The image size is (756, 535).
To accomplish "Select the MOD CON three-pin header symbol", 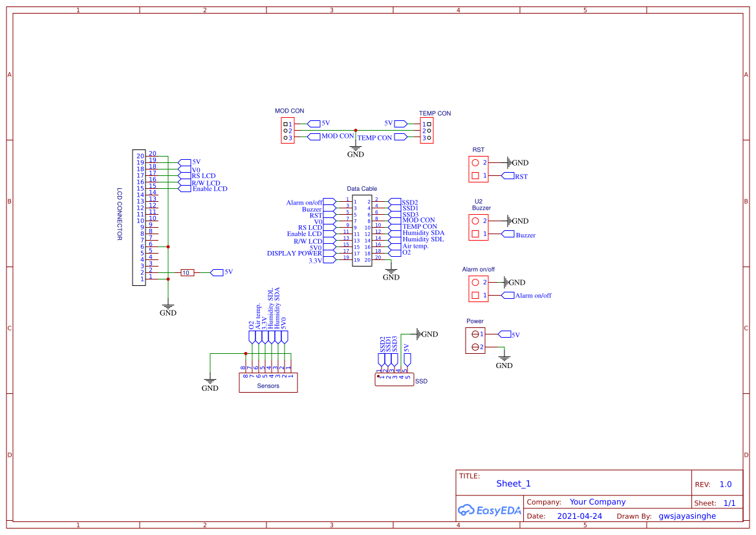I will [x=288, y=131].
